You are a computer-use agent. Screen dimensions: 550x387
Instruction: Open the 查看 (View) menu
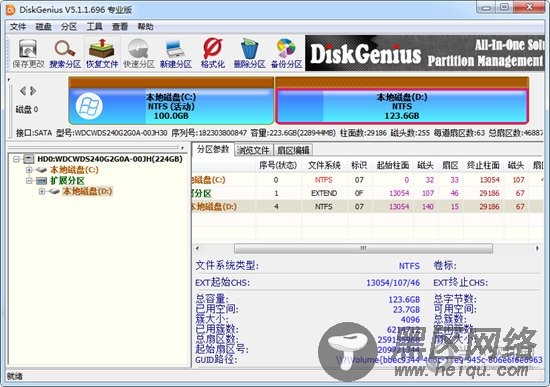coord(120,27)
